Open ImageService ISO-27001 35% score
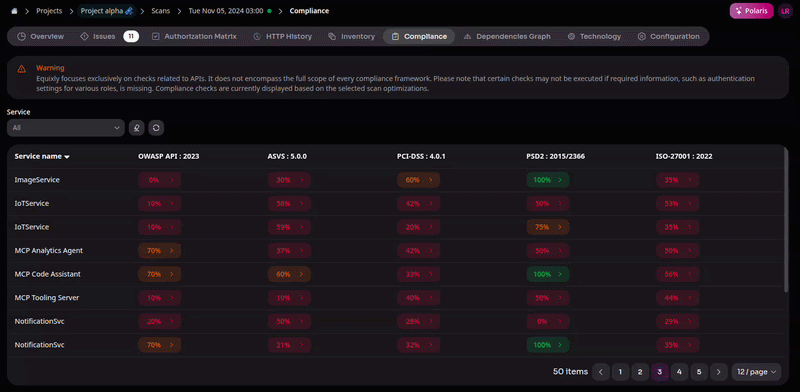This screenshot has width=800, height=392. pyautogui.click(x=678, y=180)
